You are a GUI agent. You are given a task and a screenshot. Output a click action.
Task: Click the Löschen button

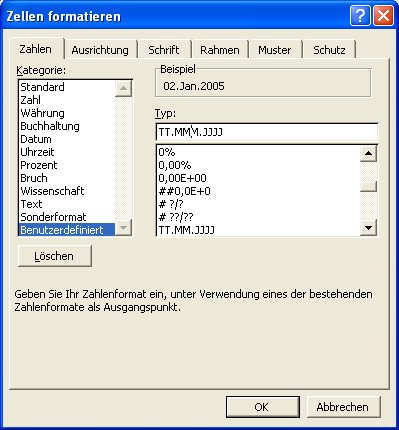coord(54,256)
